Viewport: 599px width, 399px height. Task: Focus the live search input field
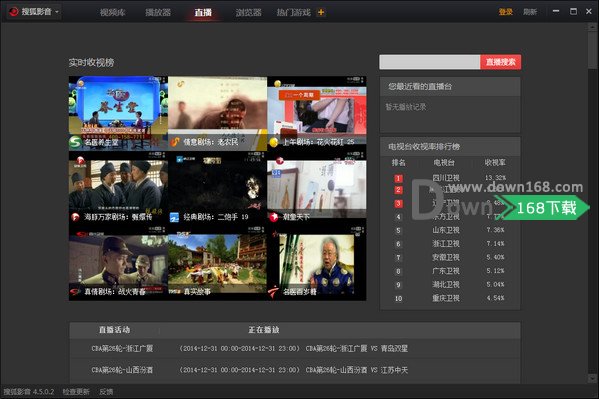point(429,62)
